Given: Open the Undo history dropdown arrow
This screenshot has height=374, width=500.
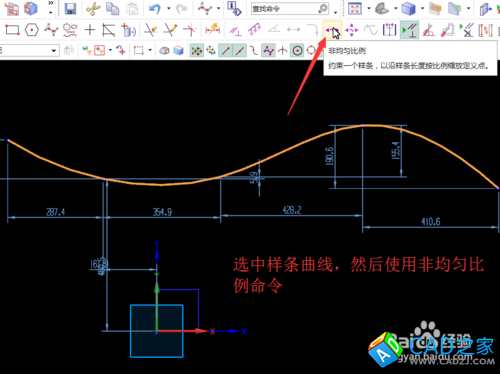Looking at the screenshot, I should [169, 9].
